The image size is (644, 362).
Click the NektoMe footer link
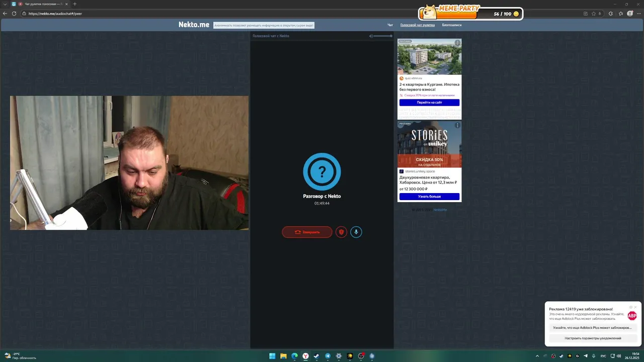tap(440, 210)
